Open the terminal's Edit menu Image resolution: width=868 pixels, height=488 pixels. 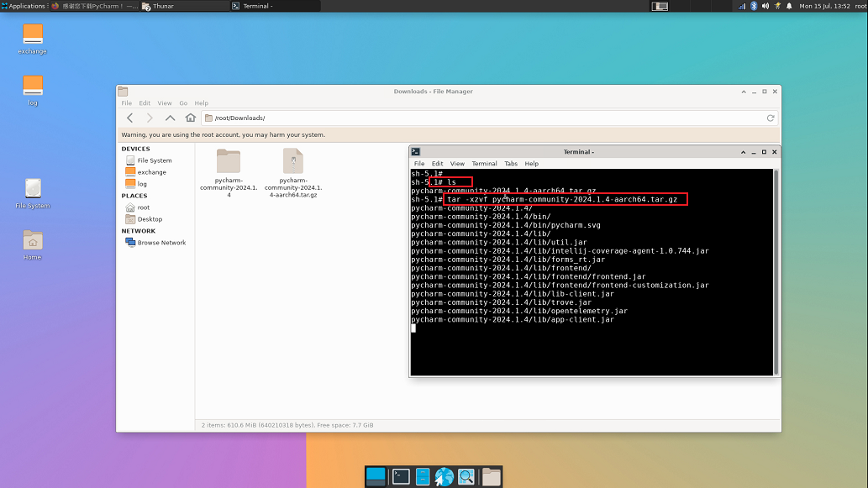(438, 164)
